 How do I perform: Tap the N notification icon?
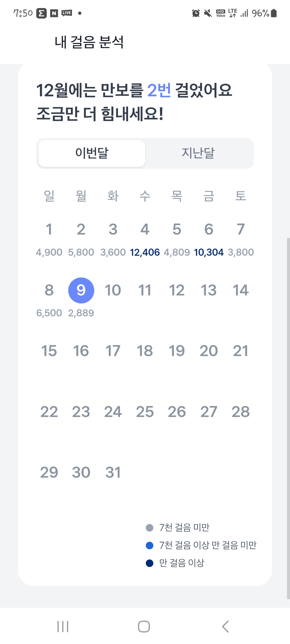(x=54, y=13)
